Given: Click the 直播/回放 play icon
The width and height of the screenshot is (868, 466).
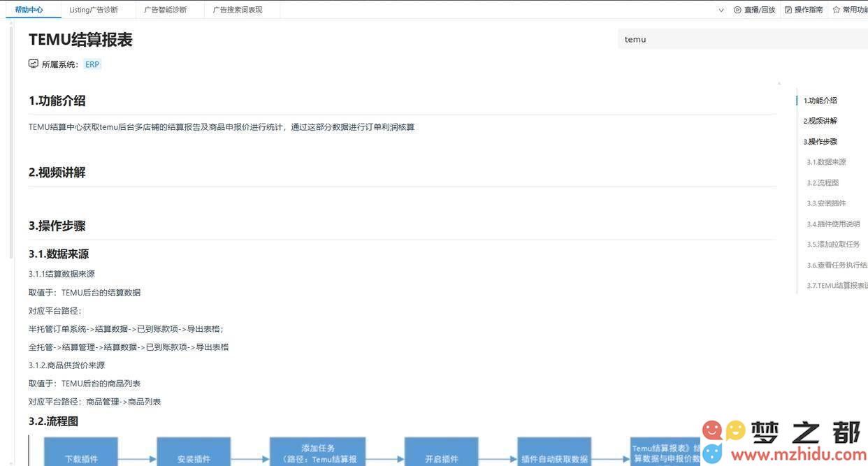Looking at the screenshot, I should click(737, 10).
